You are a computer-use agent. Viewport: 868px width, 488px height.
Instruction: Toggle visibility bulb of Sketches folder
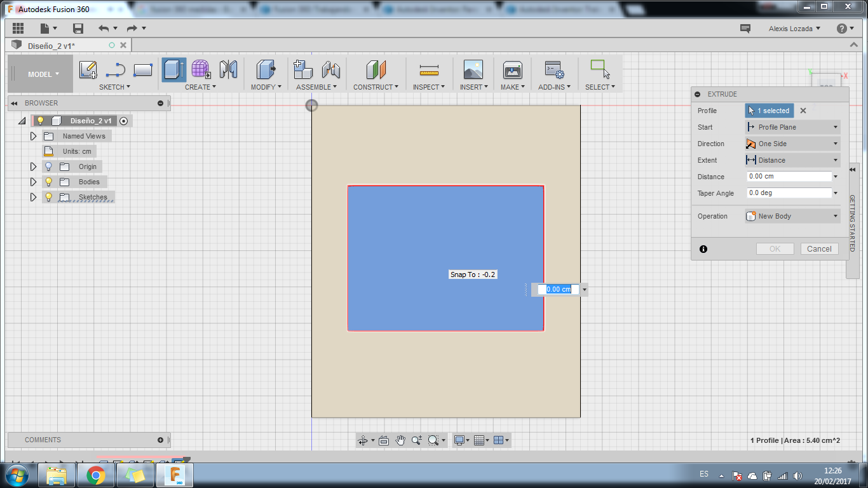48,197
